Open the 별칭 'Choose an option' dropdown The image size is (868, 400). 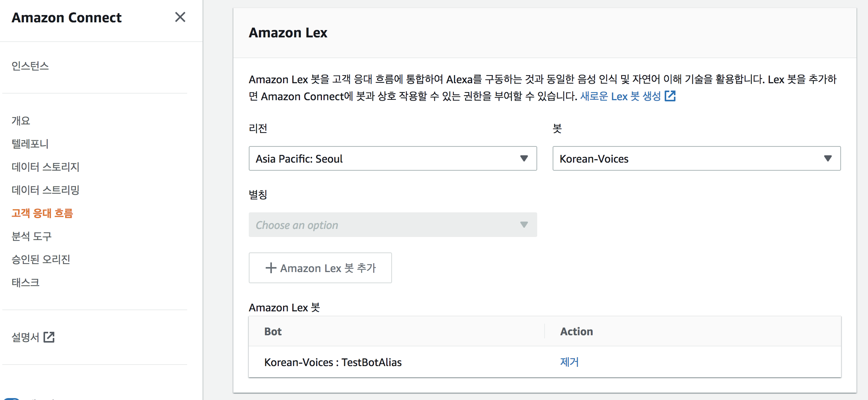click(392, 225)
